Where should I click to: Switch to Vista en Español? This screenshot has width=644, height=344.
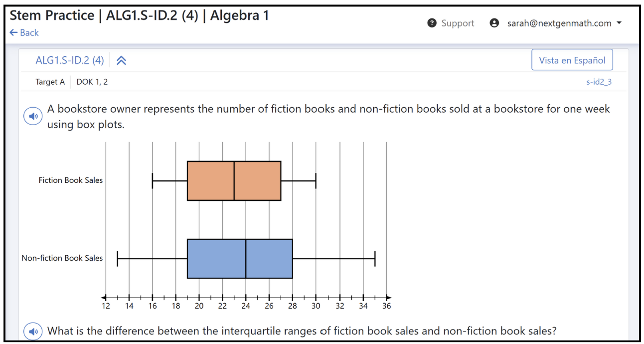point(572,60)
